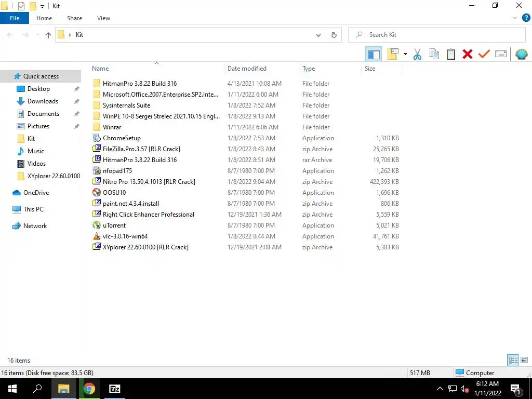Select Network in navigation pane

tap(35, 226)
